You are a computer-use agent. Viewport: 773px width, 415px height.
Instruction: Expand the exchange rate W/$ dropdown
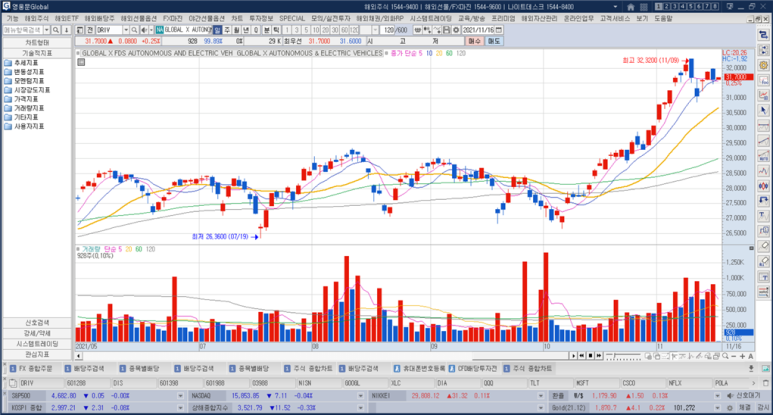coord(717,396)
